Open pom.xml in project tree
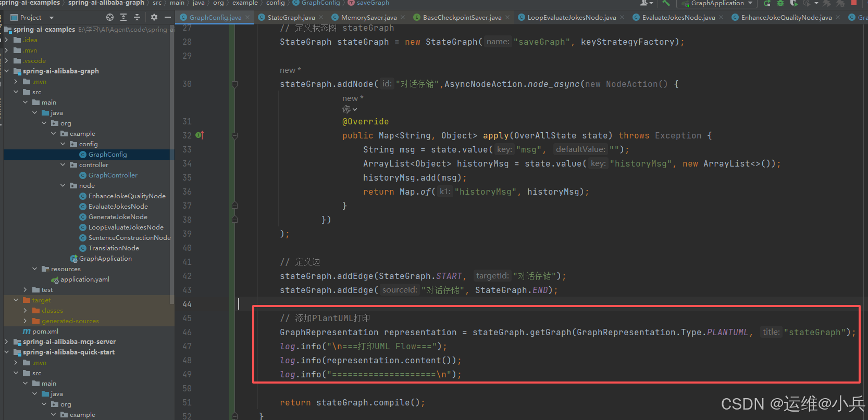 (x=45, y=331)
